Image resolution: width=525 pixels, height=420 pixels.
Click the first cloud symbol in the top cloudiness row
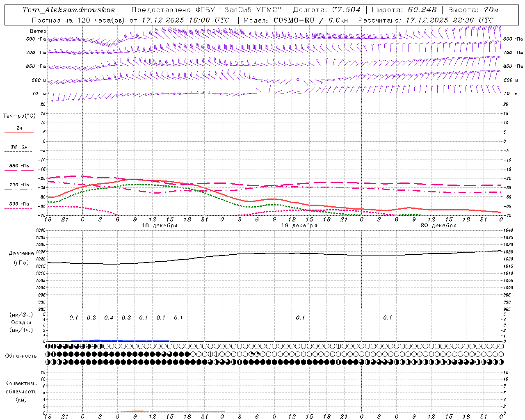tap(48, 346)
